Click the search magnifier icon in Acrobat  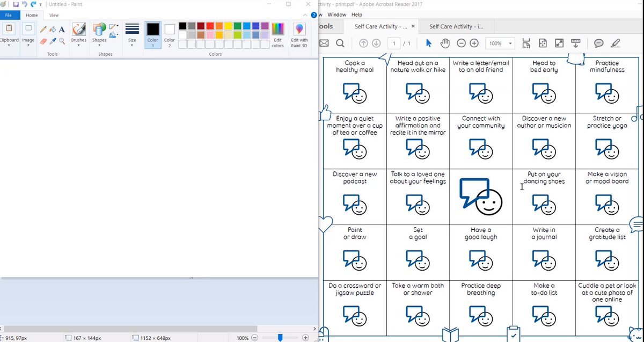click(340, 43)
